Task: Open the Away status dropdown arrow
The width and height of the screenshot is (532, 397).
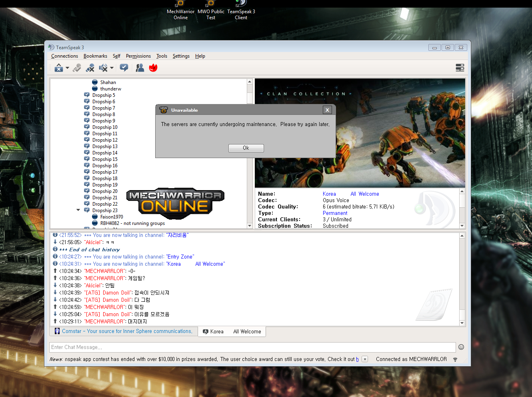Action: click(x=67, y=68)
